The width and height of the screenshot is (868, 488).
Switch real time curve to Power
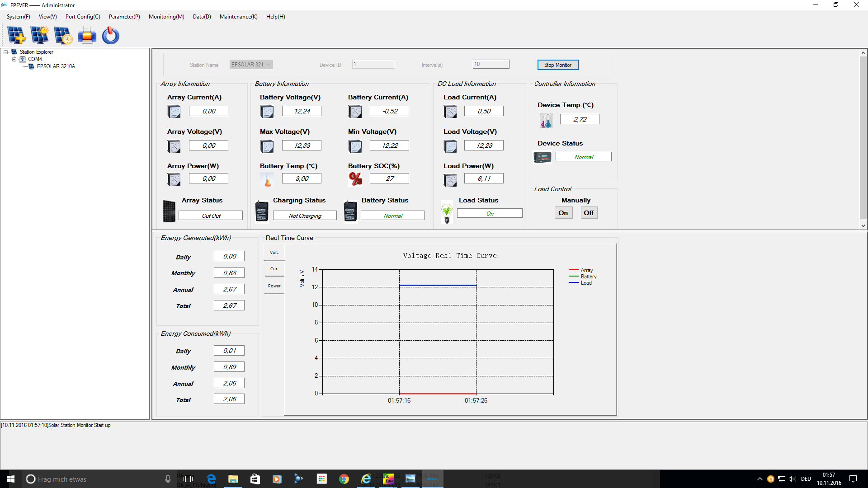274,286
